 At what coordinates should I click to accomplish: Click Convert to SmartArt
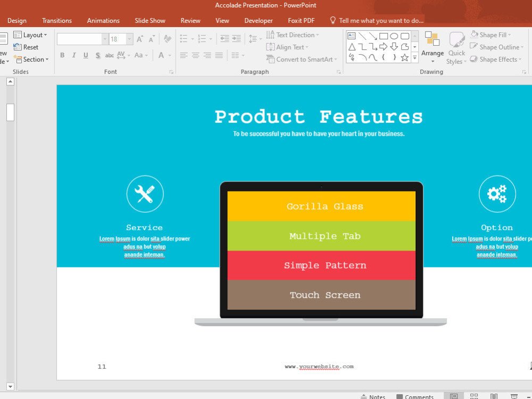coord(302,59)
